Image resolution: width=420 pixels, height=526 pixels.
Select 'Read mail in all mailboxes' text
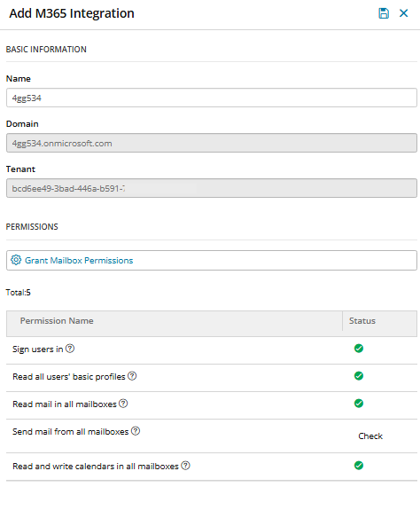pyautogui.click(x=65, y=404)
